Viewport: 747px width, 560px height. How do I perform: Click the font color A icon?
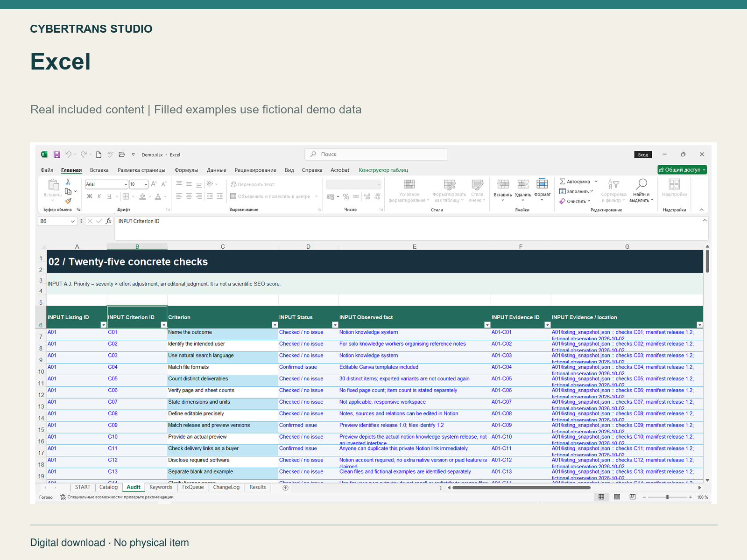click(x=158, y=196)
